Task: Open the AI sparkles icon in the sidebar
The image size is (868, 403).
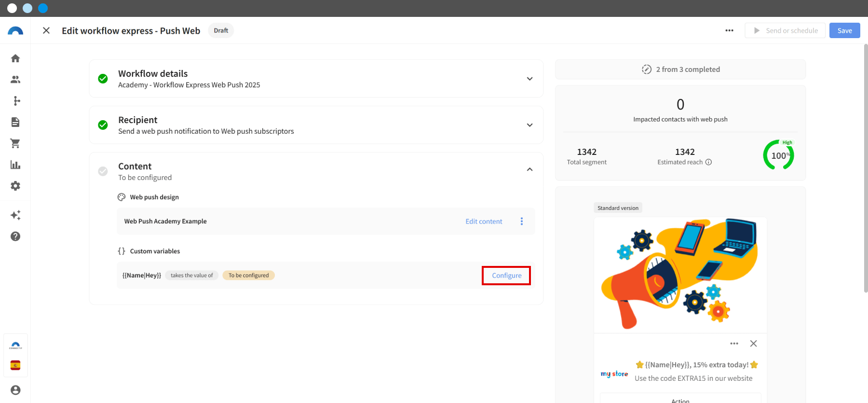Action: click(15, 215)
